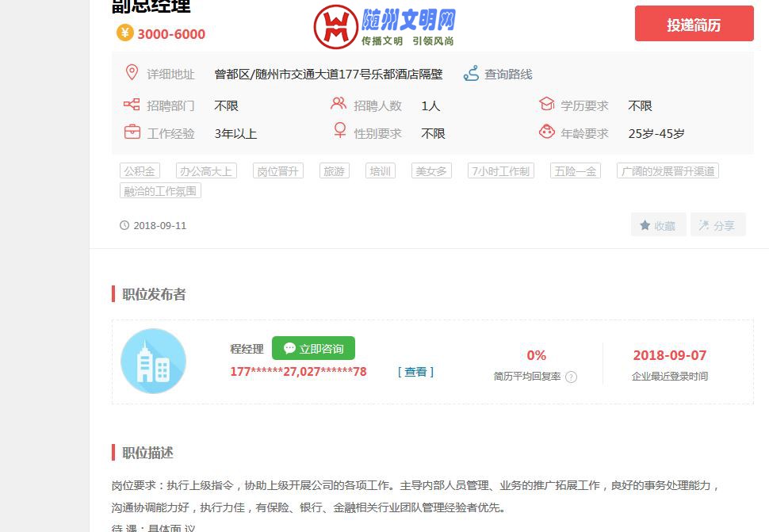The image size is (769, 532).
Task: Click the clock icon beside posting date
Action: tap(124, 225)
